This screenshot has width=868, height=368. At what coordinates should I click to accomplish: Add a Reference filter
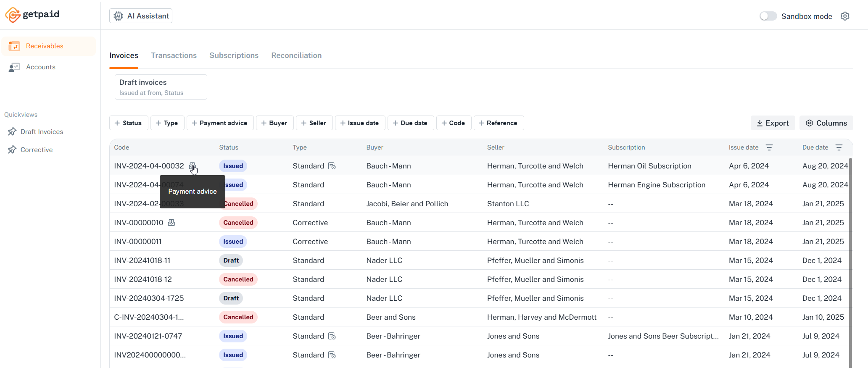tap(499, 123)
